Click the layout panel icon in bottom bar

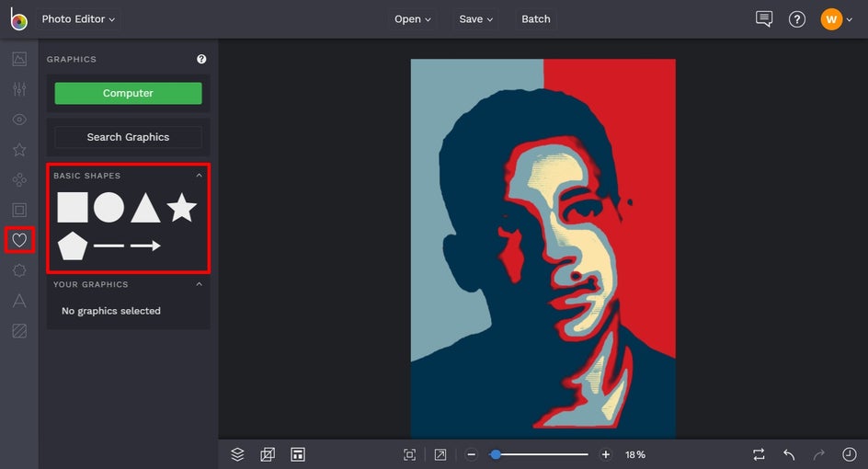298,454
